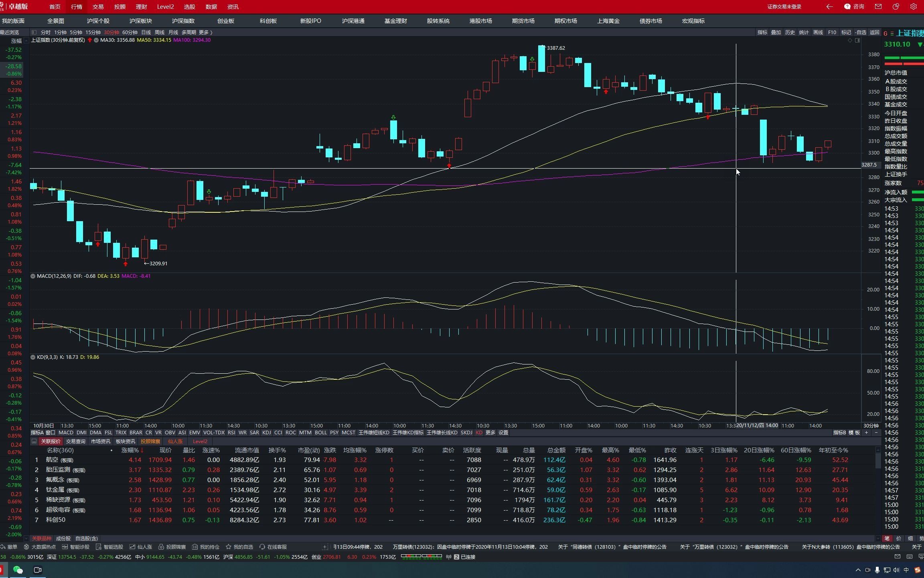Click the video recorder icon in taskbar

click(38, 570)
